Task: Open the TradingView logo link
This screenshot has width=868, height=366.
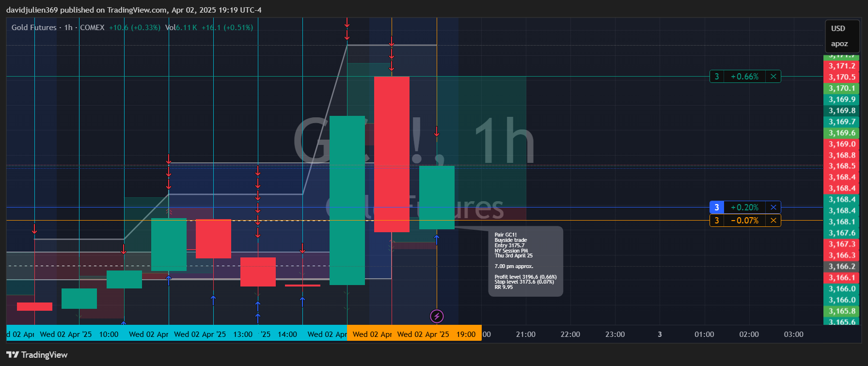Action: click(37, 355)
